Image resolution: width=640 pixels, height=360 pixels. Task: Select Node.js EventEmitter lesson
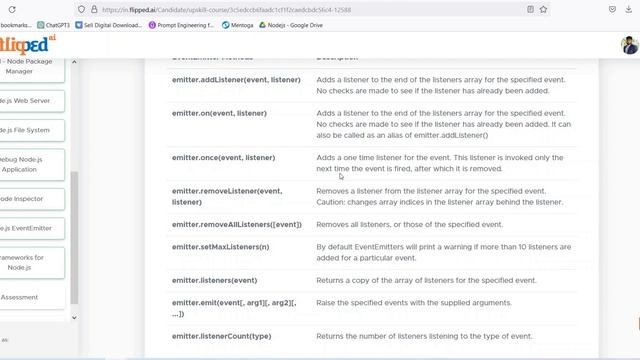pyautogui.click(x=31, y=228)
